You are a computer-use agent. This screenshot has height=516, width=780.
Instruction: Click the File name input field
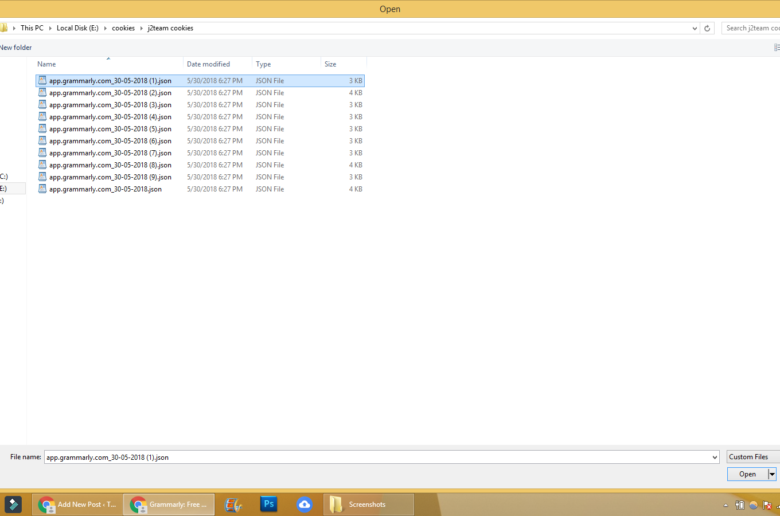coord(377,457)
